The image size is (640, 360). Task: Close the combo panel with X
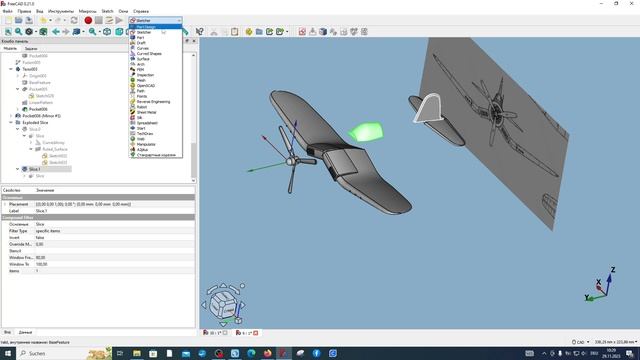tap(194, 41)
